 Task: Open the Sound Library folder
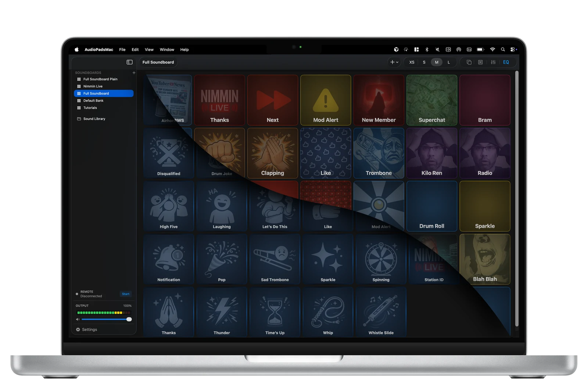pos(91,119)
